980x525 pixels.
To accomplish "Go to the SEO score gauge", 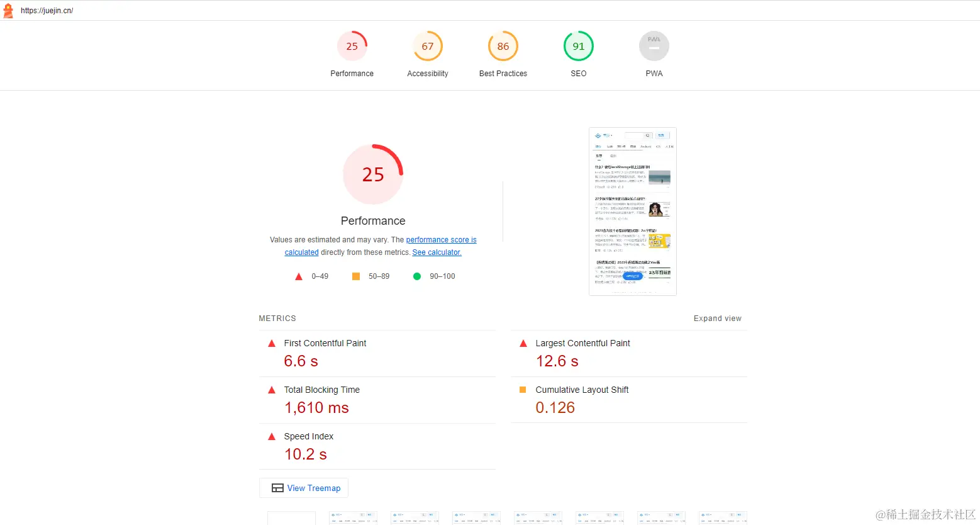I will (x=579, y=46).
